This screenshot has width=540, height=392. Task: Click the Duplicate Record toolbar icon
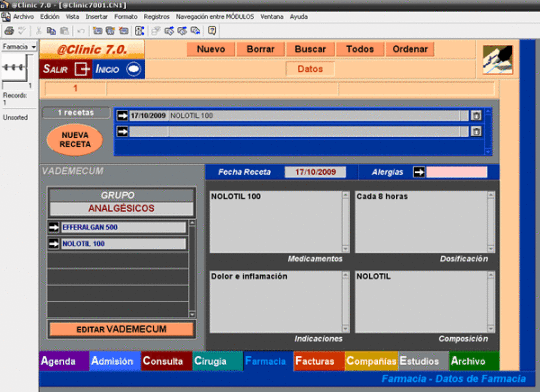tap(111, 31)
